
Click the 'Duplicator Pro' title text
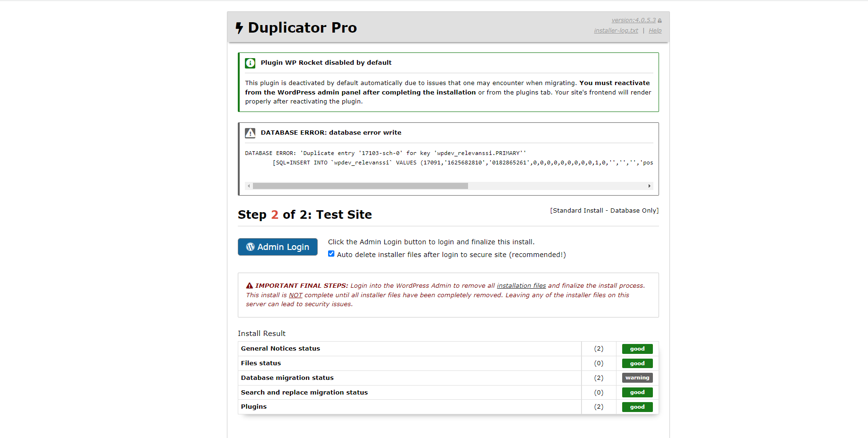coord(303,28)
